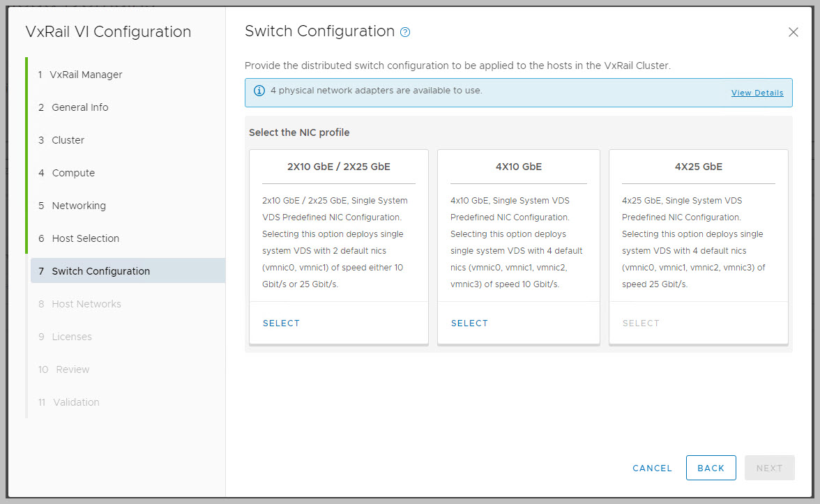Navigate to step 3 Cluster
The image size is (820, 504).
pyautogui.click(x=68, y=140)
